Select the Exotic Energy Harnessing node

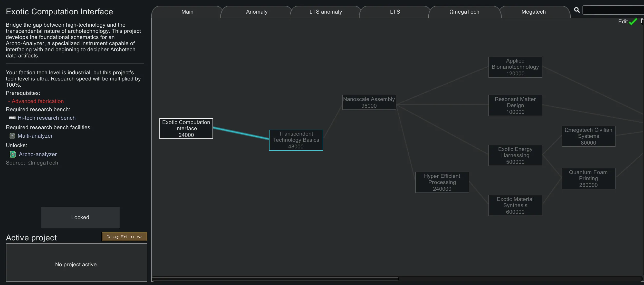(x=515, y=156)
